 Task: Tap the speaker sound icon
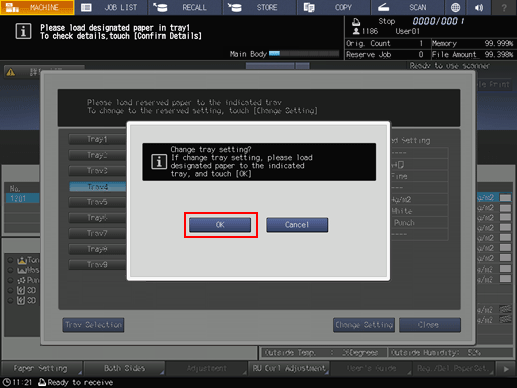pos(479,7)
